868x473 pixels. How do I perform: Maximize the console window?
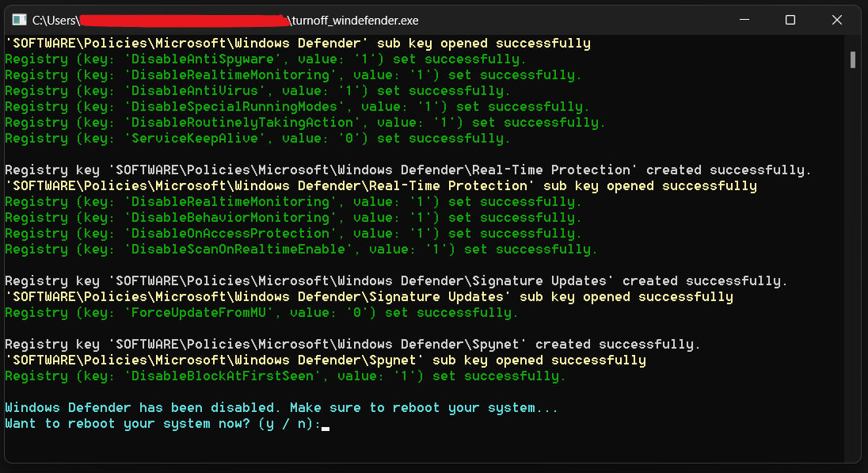[x=790, y=20]
